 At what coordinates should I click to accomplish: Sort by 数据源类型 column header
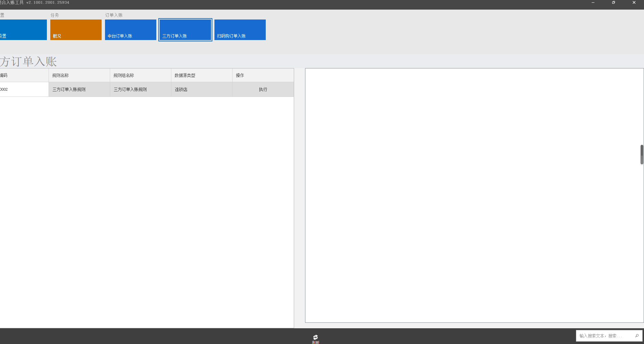[202, 75]
